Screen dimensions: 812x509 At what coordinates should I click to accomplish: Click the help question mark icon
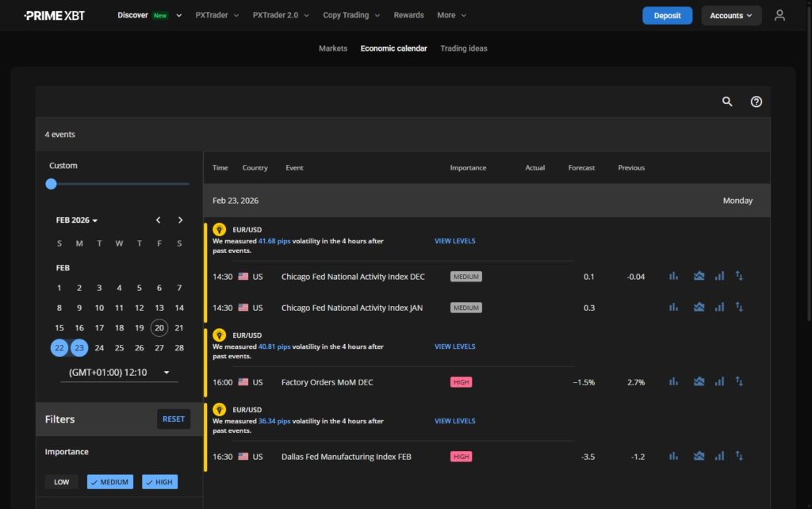point(756,101)
